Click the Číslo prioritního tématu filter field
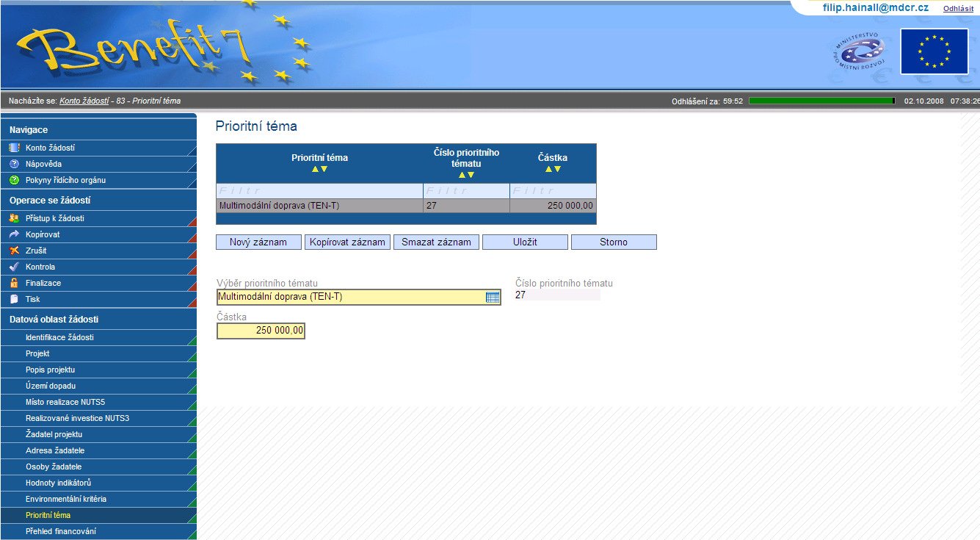This screenshot has height=540, width=980. [466, 191]
